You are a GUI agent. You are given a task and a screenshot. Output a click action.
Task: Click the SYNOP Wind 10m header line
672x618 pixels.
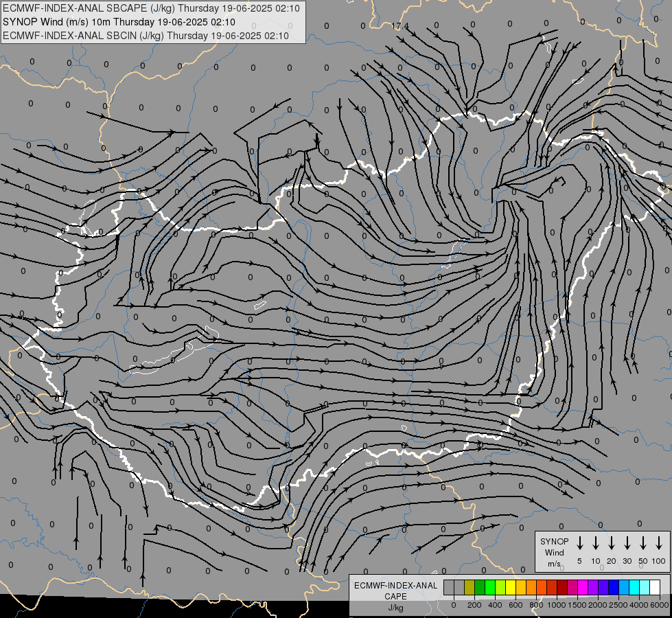pyautogui.click(x=119, y=22)
